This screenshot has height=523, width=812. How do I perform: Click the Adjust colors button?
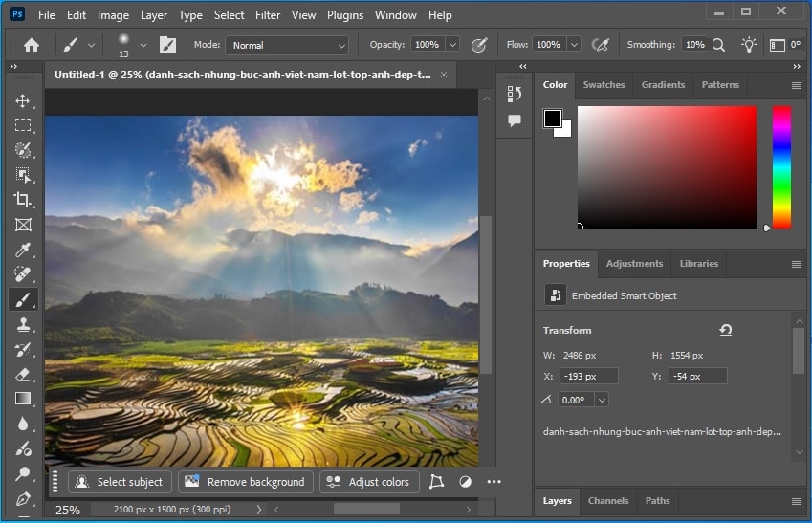tap(369, 482)
